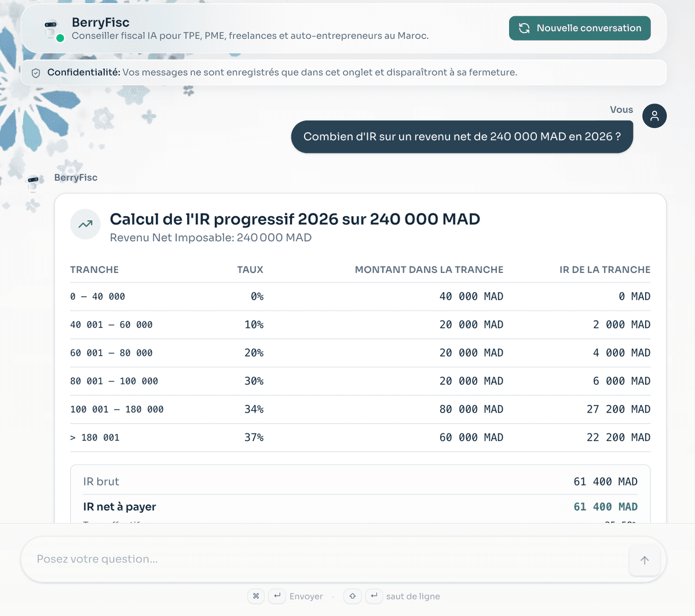695x616 pixels.
Task: Click the calculation card title heading
Action: click(295, 219)
